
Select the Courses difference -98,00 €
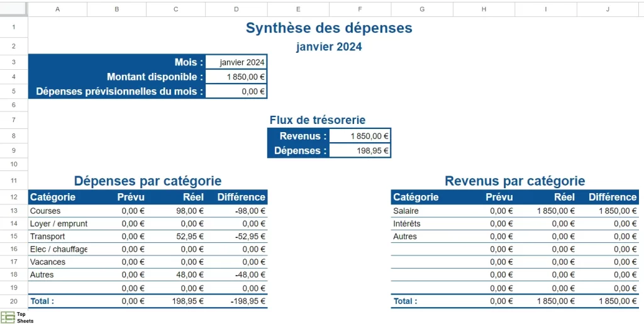[236, 211]
